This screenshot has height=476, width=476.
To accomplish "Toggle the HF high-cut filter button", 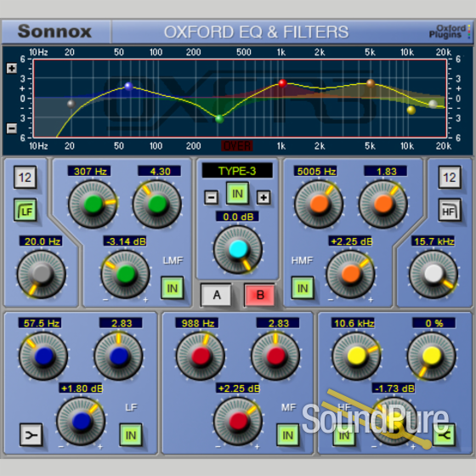I will point(450,210).
